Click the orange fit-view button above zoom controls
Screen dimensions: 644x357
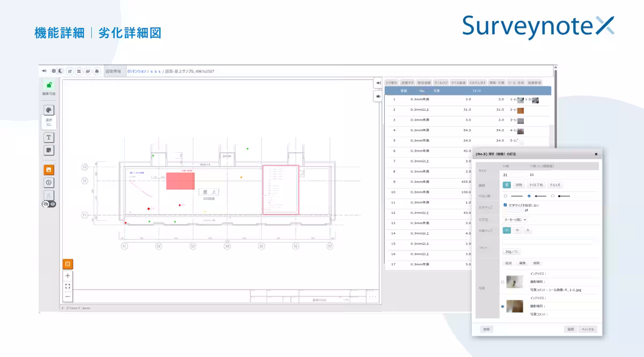tap(68, 264)
